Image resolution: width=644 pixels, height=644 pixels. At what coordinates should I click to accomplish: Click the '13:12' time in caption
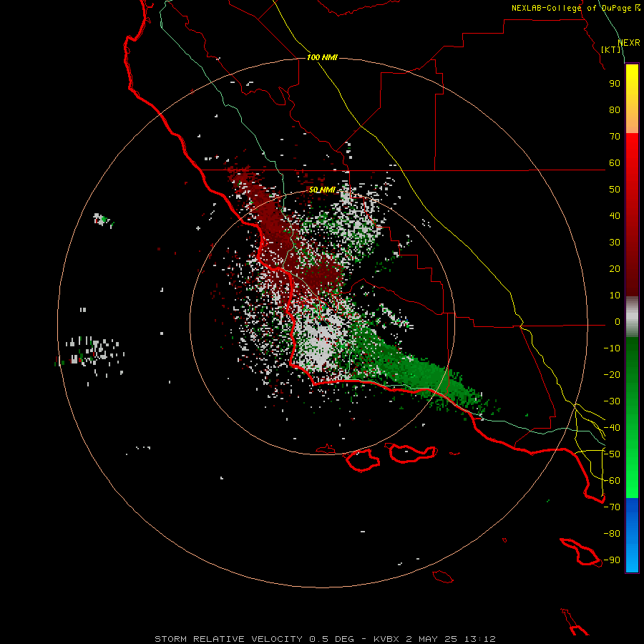479,639
